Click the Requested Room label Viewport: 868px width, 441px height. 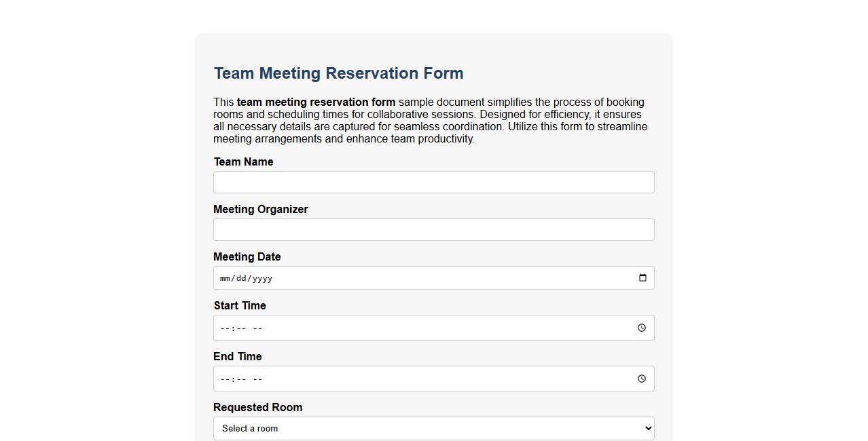(x=257, y=407)
